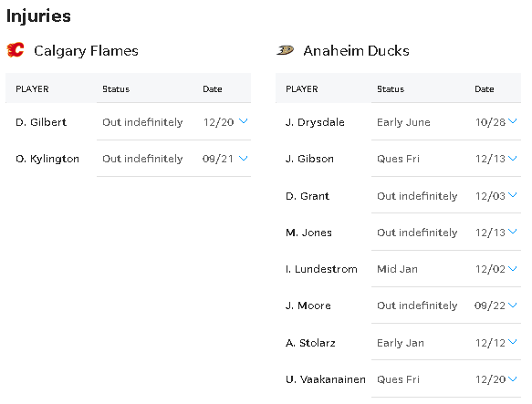The image size is (532, 404).
Task: Expand J. Drysdale injury row chevron
Action: coord(512,121)
